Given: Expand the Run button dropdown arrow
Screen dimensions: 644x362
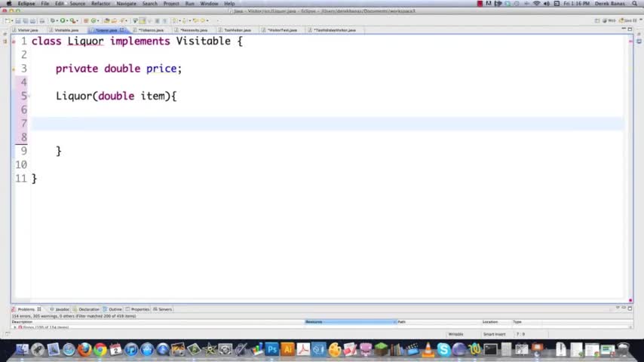Looking at the screenshot, I should pos(67,20).
